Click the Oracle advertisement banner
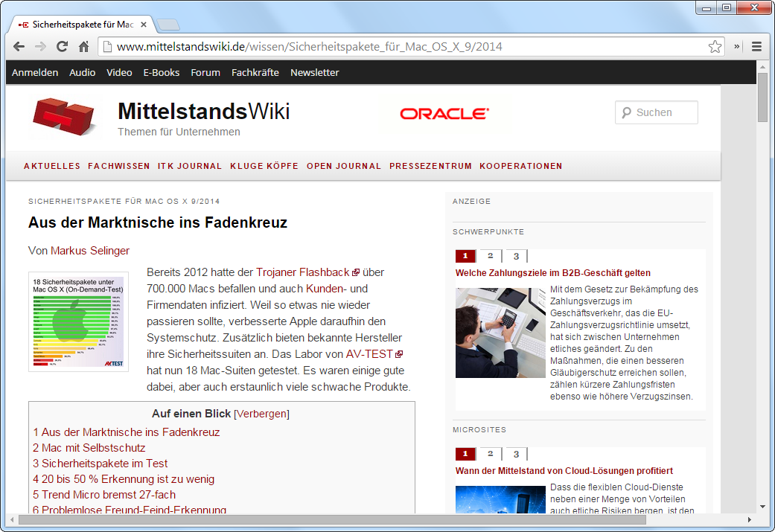Image resolution: width=775 pixels, height=532 pixels. (x=444, y=114)
